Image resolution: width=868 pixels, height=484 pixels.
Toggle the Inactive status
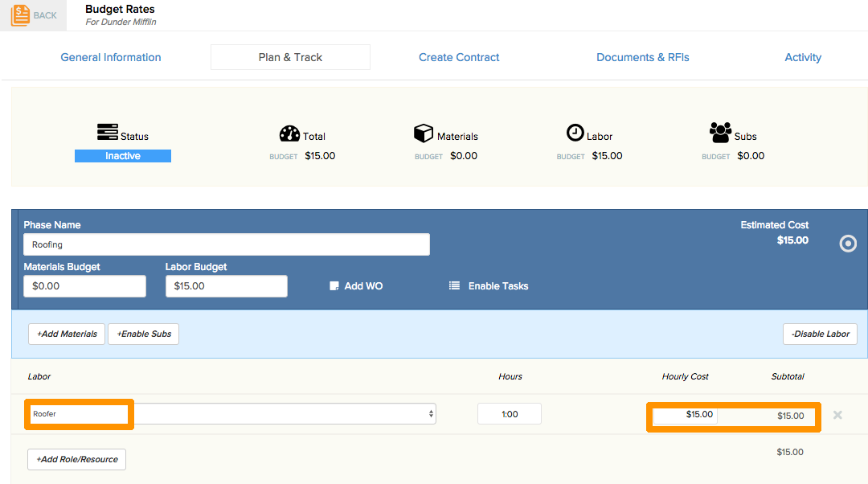pyautogui.click(x=122, y=155)
